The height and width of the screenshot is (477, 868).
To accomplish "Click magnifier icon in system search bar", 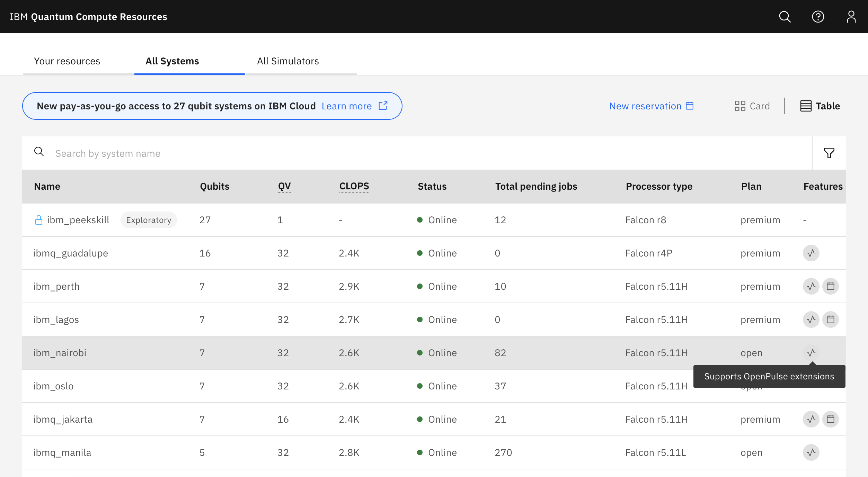I will [x=39, y=152].
